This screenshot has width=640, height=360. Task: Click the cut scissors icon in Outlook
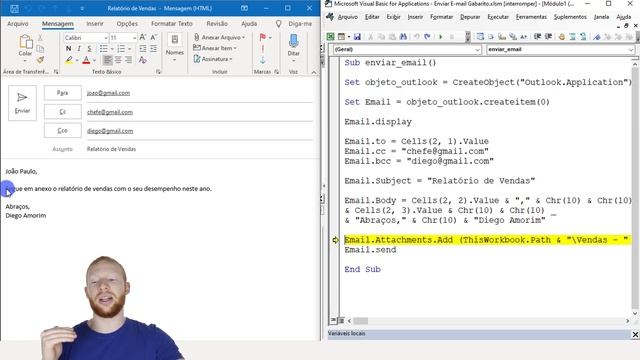40,38
